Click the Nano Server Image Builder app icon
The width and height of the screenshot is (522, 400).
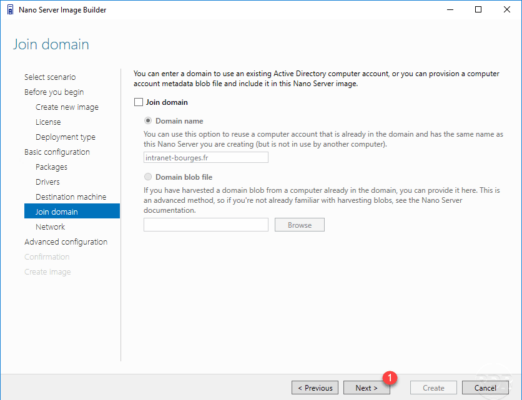pyautogui.click(x=10, y=10)
